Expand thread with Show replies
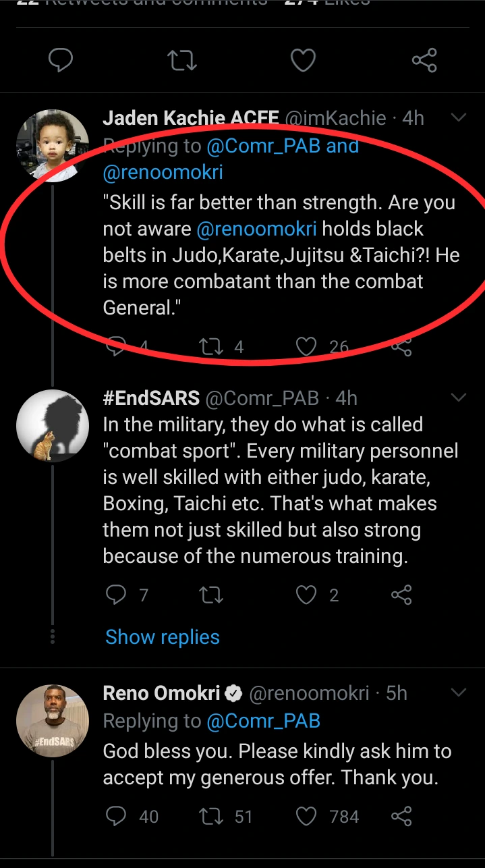The height and width of the screenshot is (868, 485). (x=163, y=637)
